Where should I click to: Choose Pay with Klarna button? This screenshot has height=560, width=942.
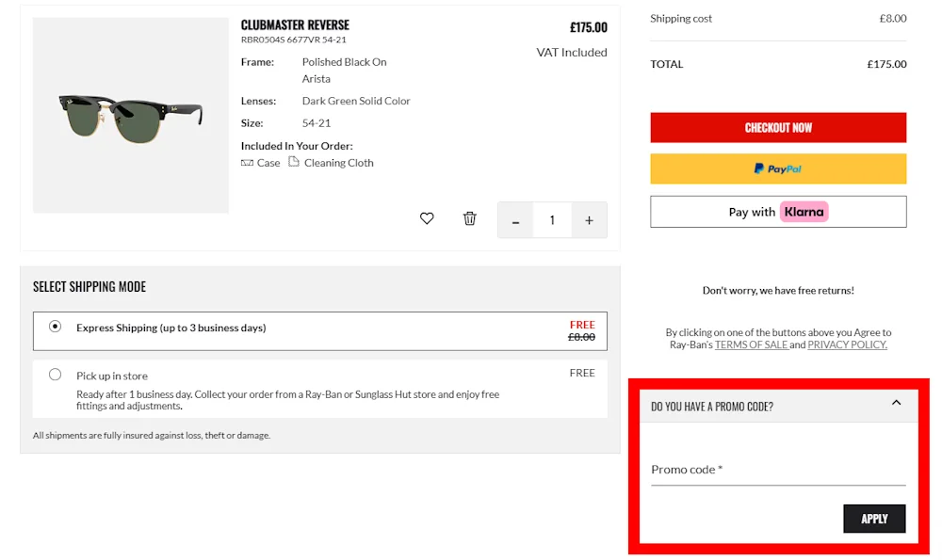778,211
